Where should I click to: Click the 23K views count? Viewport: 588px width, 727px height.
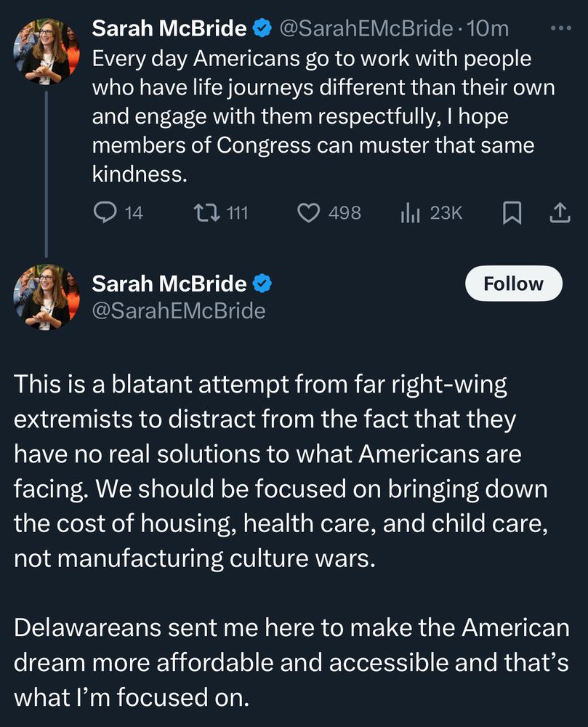[446, 212]
